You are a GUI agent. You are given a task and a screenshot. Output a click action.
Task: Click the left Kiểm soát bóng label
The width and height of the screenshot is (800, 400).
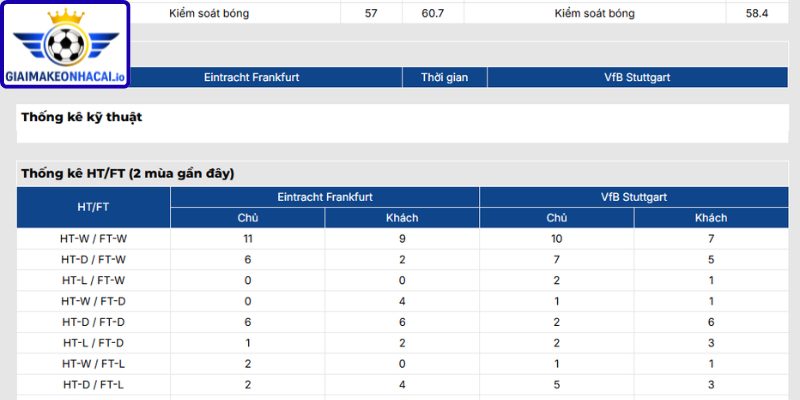(x=209, y=14)
